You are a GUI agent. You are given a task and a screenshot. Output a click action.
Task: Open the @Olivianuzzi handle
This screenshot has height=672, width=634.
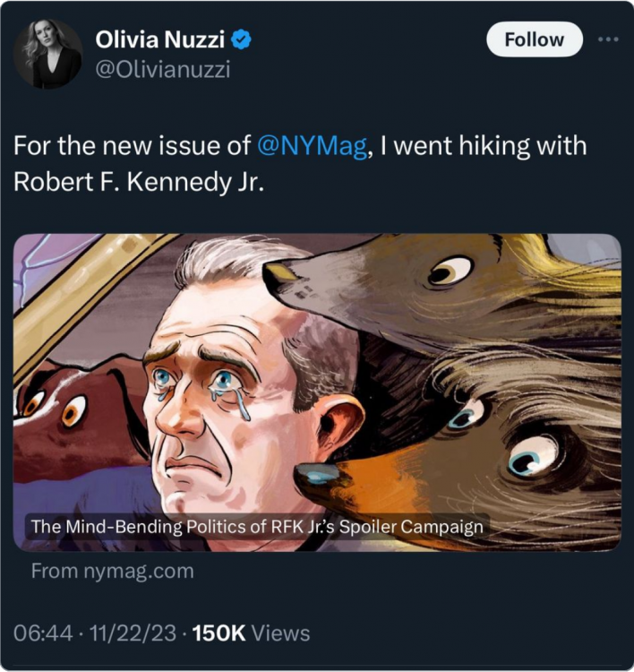(x=163, y=70)
